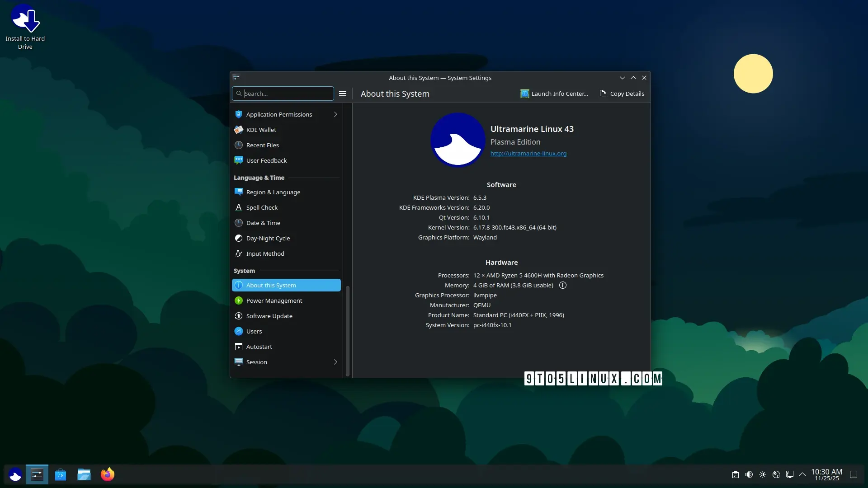Image resolution: width=868 pixels, height=488 pixels.
Task: Open the hamburger menu next to search
Action: tap(343, 94)
